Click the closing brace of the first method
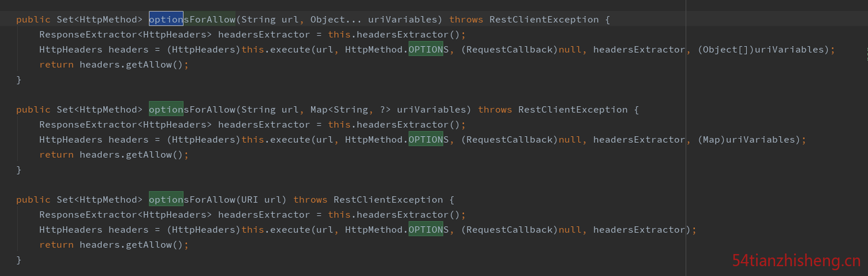Viewport: 868px width, 276px height. click(x=19, y=80)
